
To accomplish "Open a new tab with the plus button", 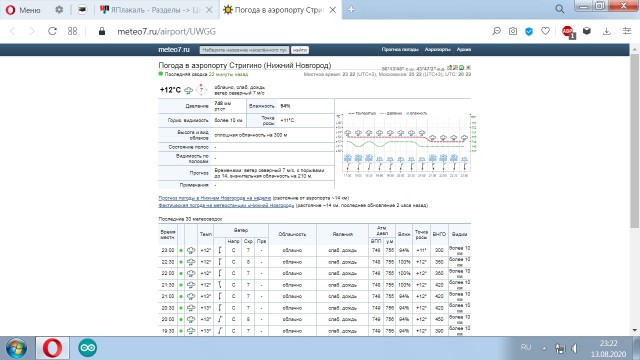I will pos(351,10).
